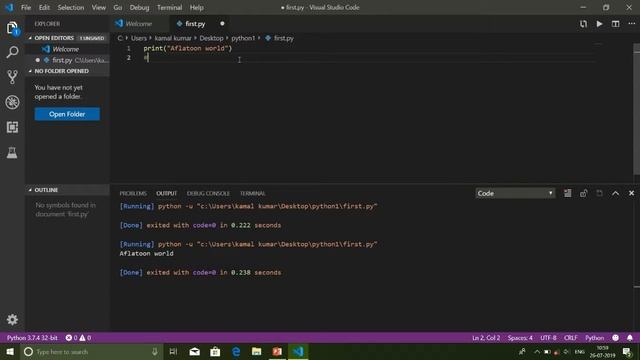Click the unsaved dot on first.py tab
Screen dimensions: 640x360
(222, 24)
